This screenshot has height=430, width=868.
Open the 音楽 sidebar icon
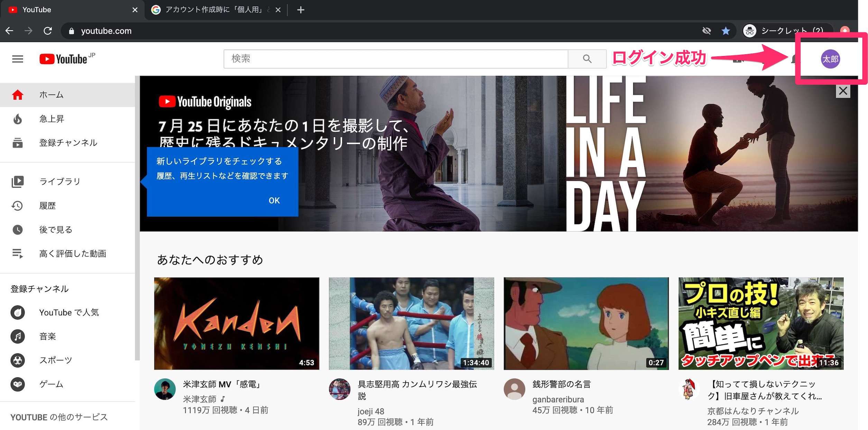click(18, 336)
